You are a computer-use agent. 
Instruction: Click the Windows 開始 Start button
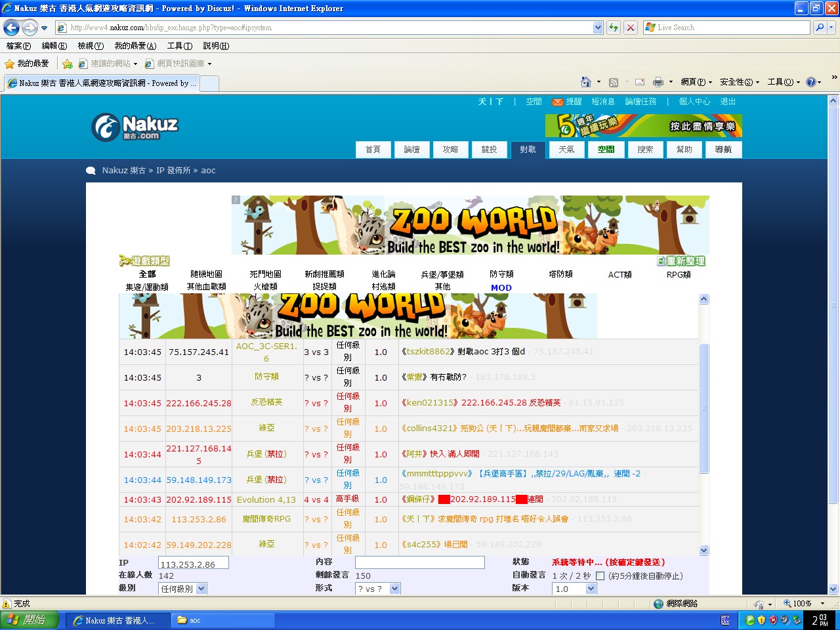[x=30, y=620]
